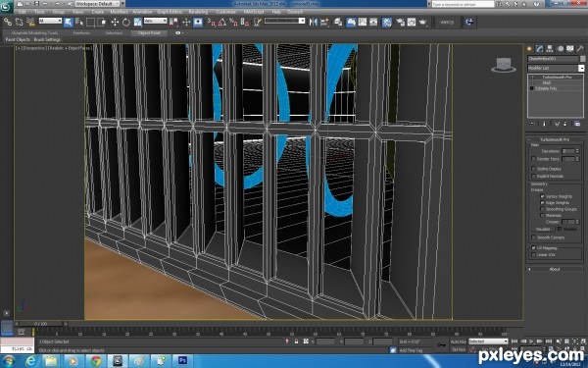Viewport: 588px width, 368px height.
Task: Open Select by Name dialog
Action: pyautogui.click(x=79, y=23)
